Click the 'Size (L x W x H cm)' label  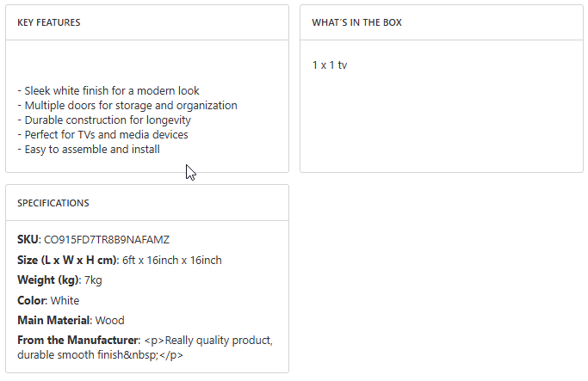(67, 260)
